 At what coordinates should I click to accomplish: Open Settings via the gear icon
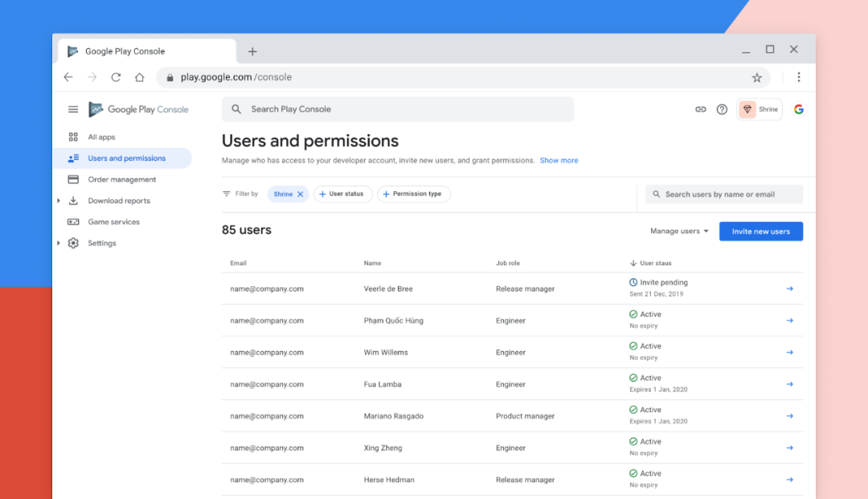click(72, 243)
